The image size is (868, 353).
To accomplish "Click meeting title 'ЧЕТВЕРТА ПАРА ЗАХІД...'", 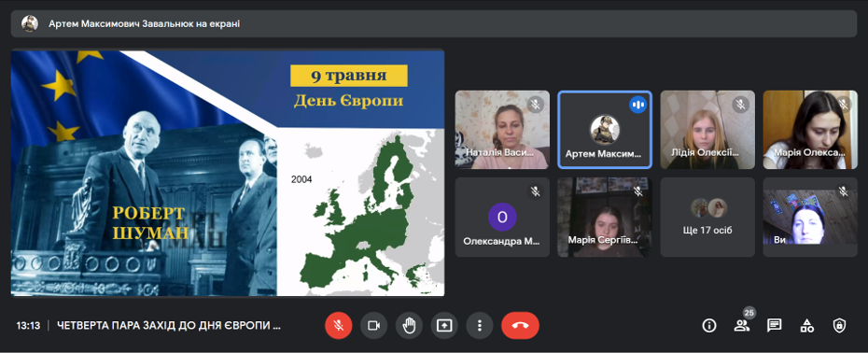I will click(x=169, y=326).
